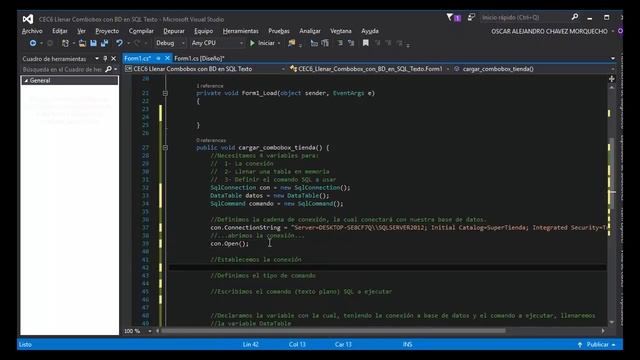Screen dimensions: 640x360
Task: Click the find in files toolbar icon
Action: pos(291,43)
